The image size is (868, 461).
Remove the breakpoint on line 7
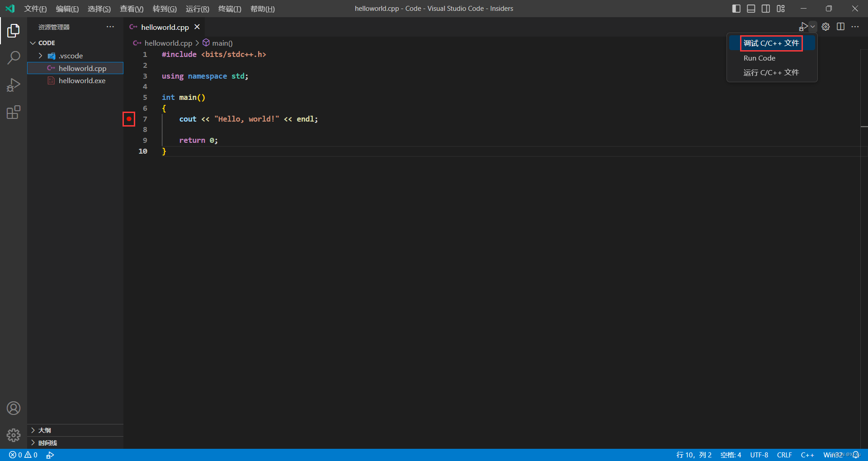(x=129, y=119)
